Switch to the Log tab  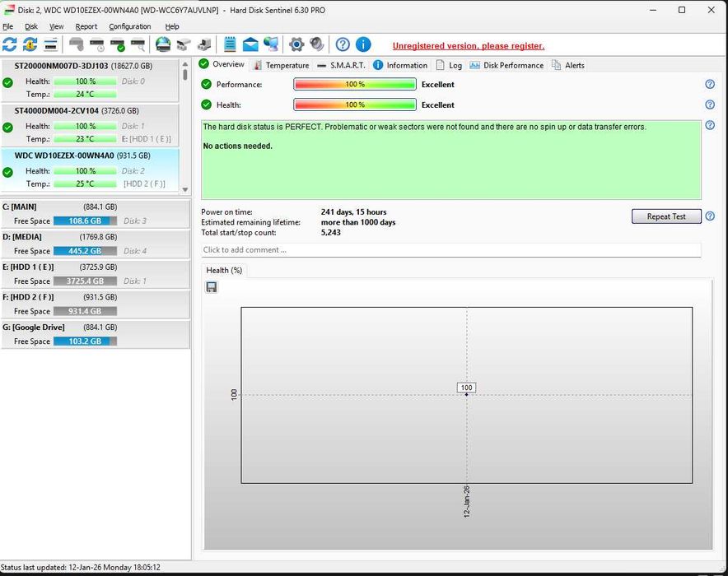coord(449,65)
